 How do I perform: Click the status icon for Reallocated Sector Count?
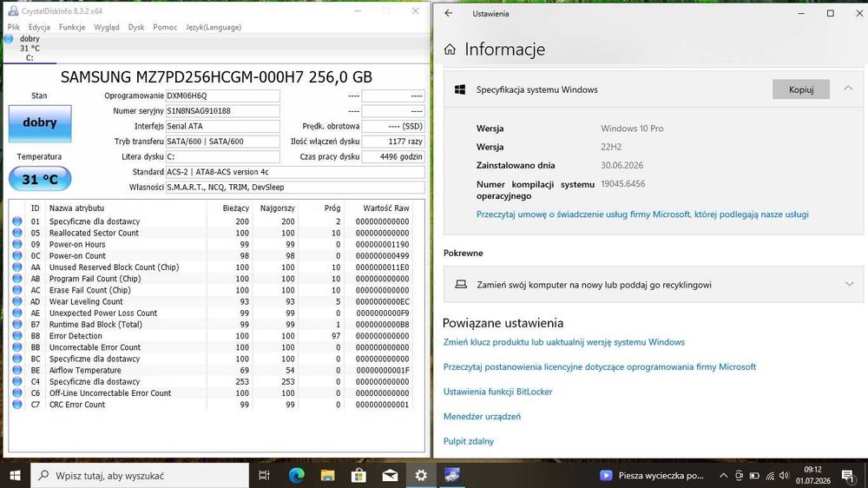click(x=17, y=233)
